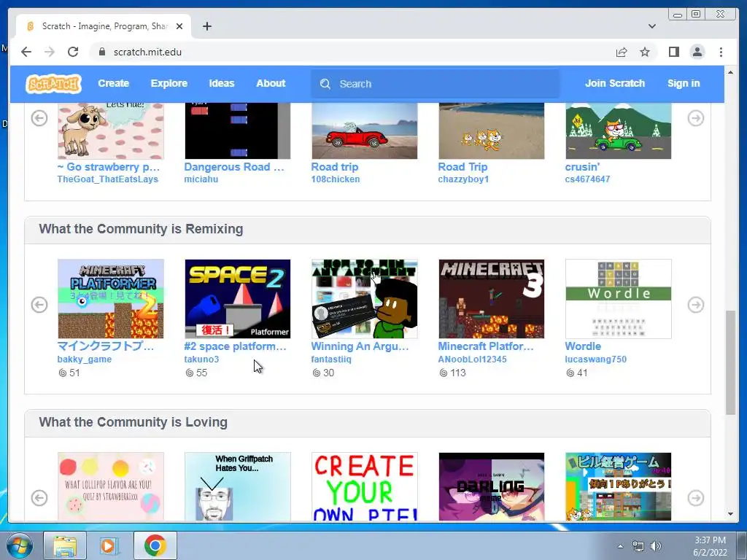Image resolution: width=747 pixels, height=560 pixels.
Task: Open the Chrome profile icon
Action: (697, 52)
